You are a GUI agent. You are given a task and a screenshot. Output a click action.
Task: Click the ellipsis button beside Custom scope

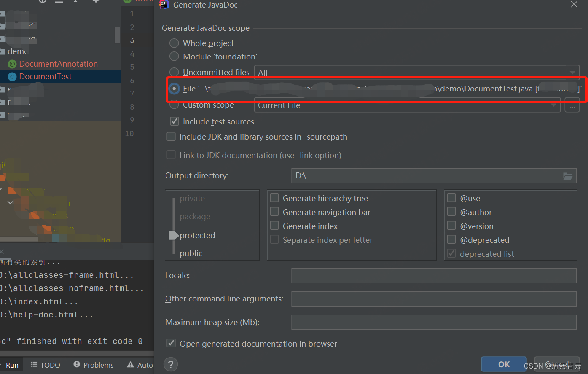(572, 105)
